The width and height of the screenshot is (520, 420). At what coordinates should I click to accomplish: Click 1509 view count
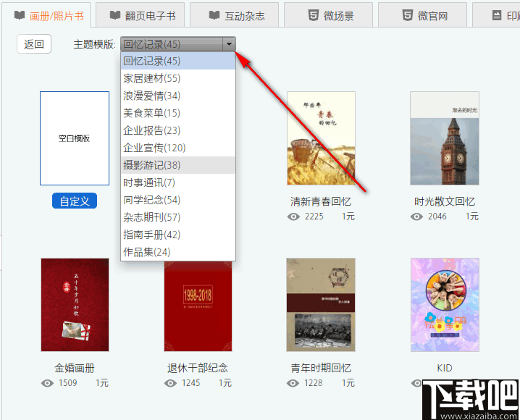[67, 383]
